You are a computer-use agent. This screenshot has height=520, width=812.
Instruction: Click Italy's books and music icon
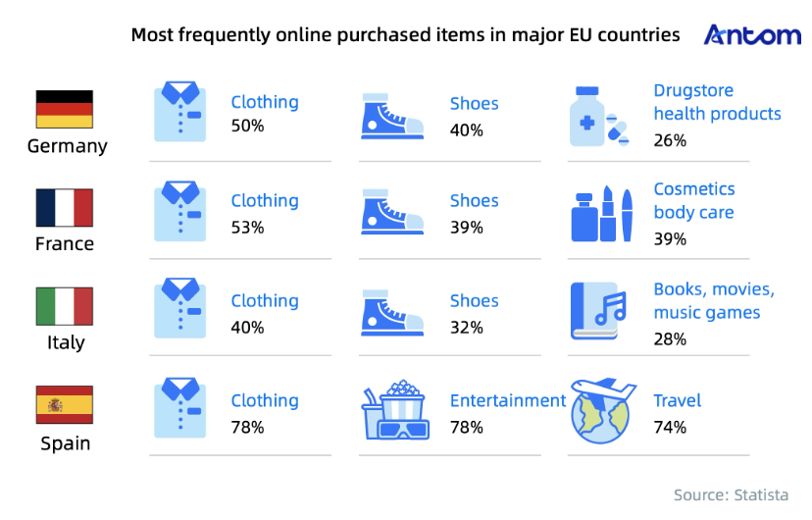point(599,310)
